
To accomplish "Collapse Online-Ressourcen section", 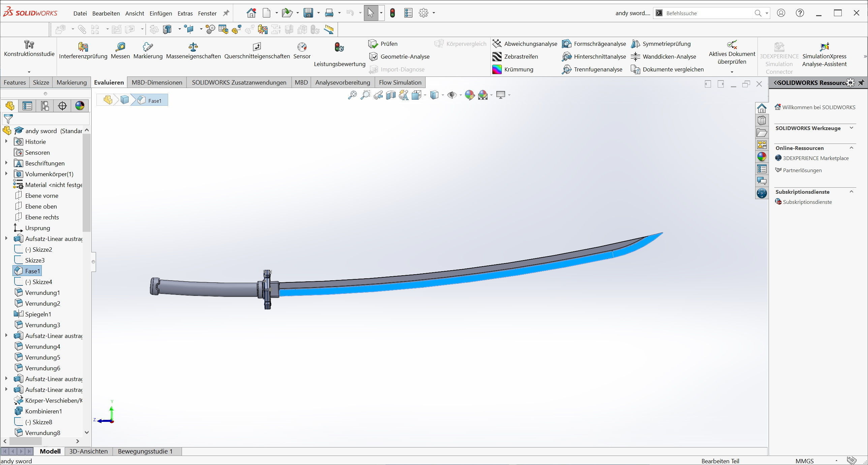I will point(851,148).
